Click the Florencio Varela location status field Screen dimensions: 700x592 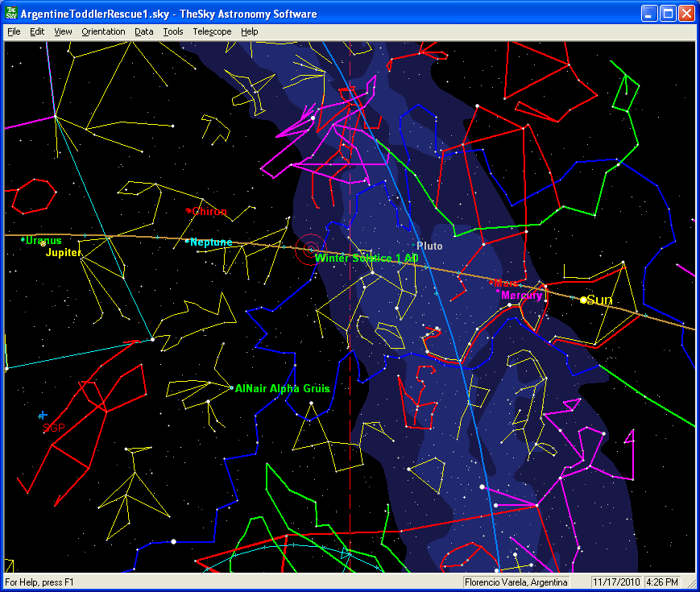pyautogui.click(x=516, y=582)
